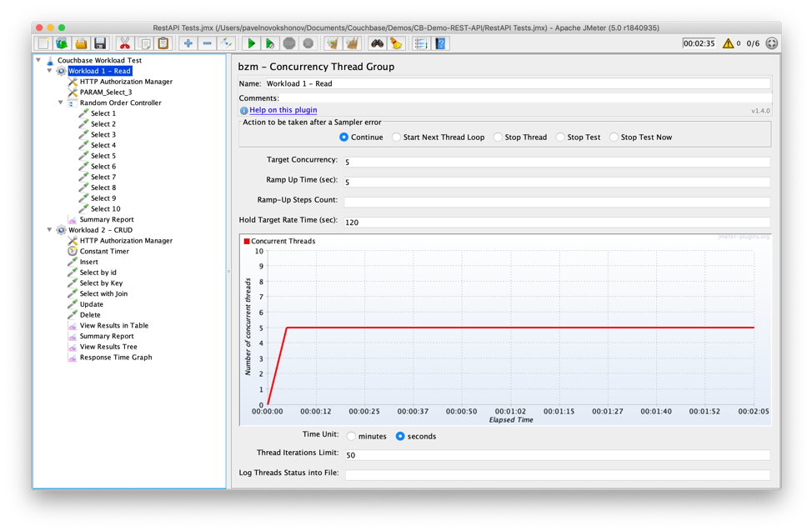Click Start no pauses icon
The image size is (812, 531).
point(270,43)
